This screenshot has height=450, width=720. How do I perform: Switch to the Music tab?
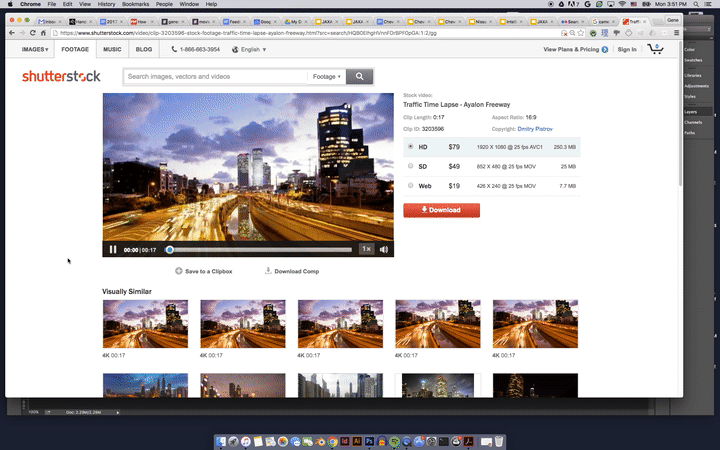113,49
